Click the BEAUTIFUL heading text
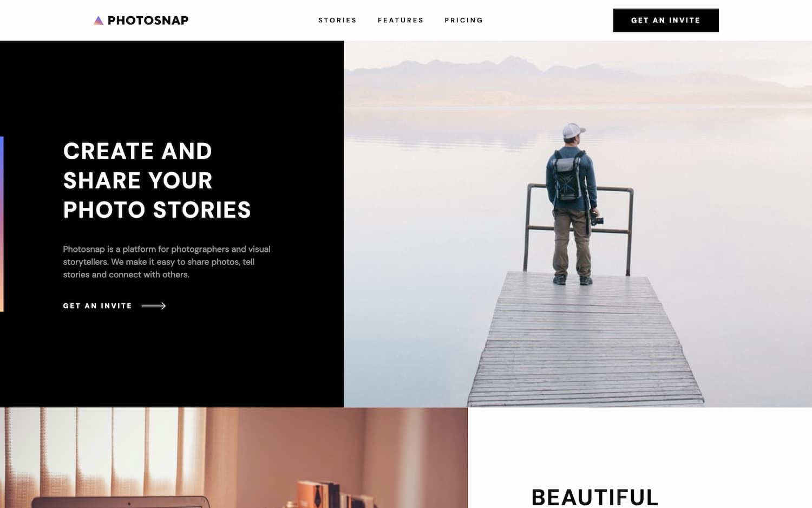Viewport: 812px width, 508px height. point(595,497)
